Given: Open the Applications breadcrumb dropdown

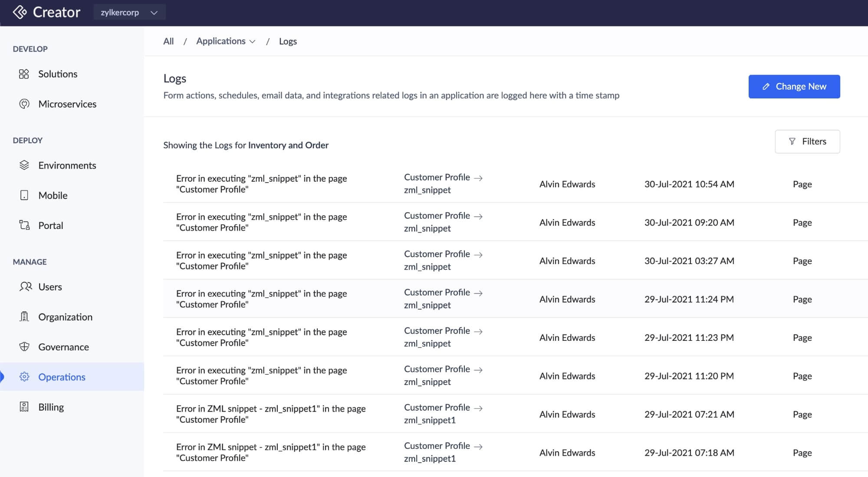Looking at the screenshot, I should coord(226,41).
